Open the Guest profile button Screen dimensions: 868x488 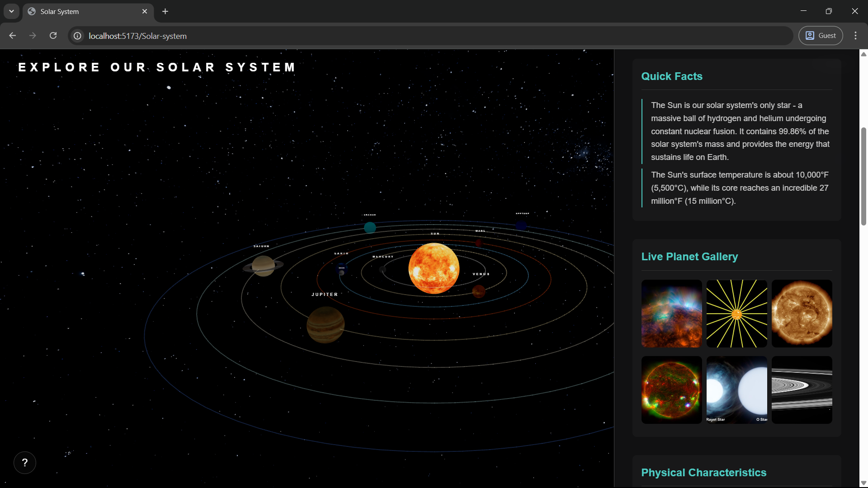821,36
